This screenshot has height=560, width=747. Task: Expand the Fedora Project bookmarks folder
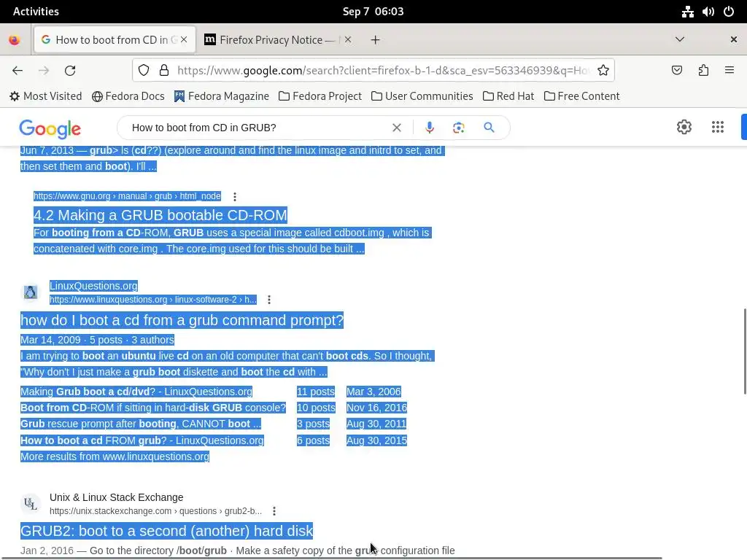(320, 96)
